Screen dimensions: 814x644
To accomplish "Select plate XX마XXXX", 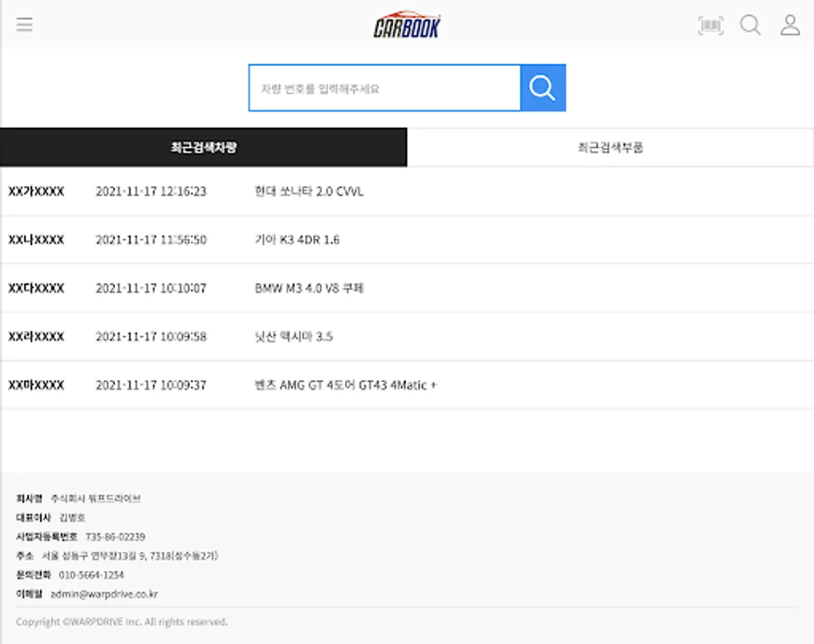I will point(36,386).
